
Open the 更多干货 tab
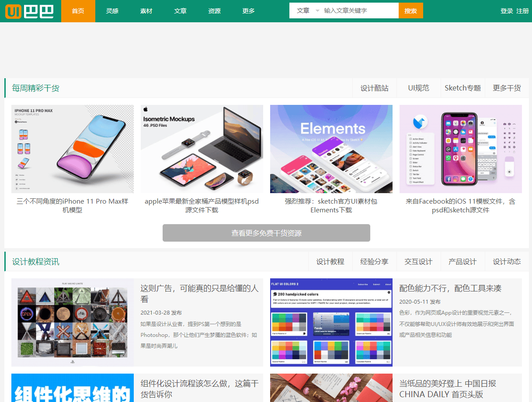[507, 88]
